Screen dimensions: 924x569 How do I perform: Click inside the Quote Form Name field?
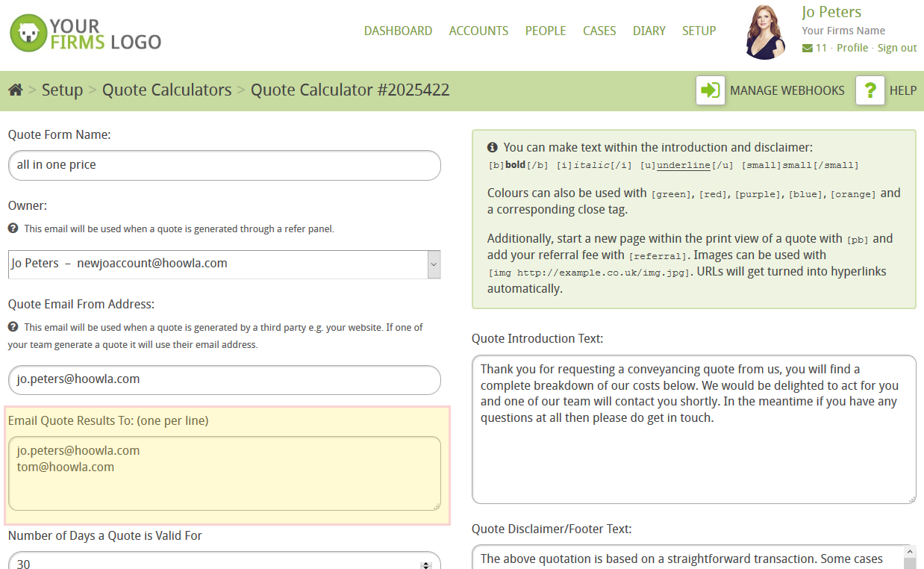point(224,165)
